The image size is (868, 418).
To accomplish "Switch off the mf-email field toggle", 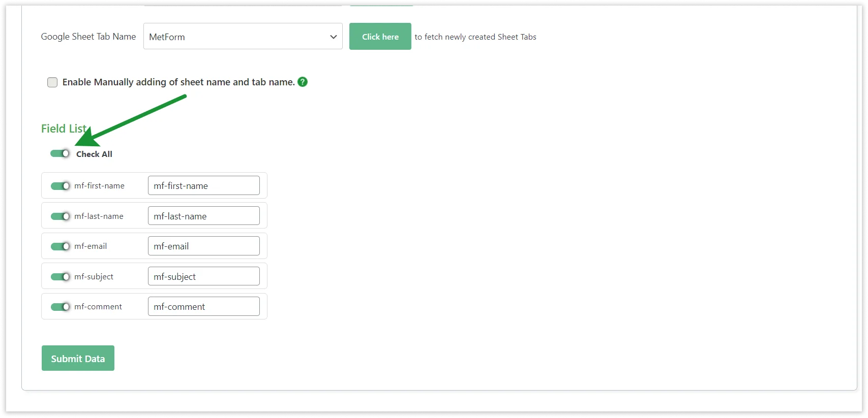I will point(60,246).
